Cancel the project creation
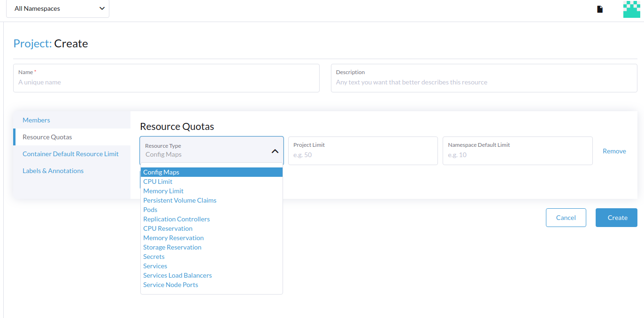This screenshot has width=644, height=318. tap(566, 217)
